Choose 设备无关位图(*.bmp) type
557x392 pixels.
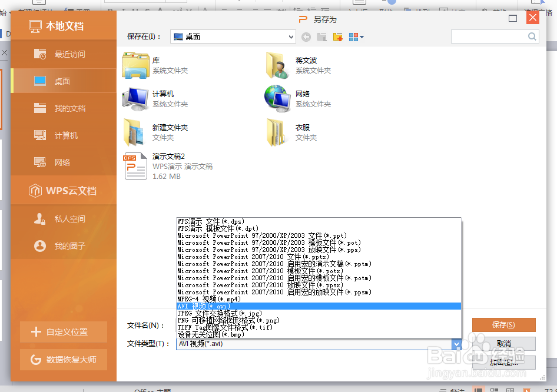click(x=319, y=334)
